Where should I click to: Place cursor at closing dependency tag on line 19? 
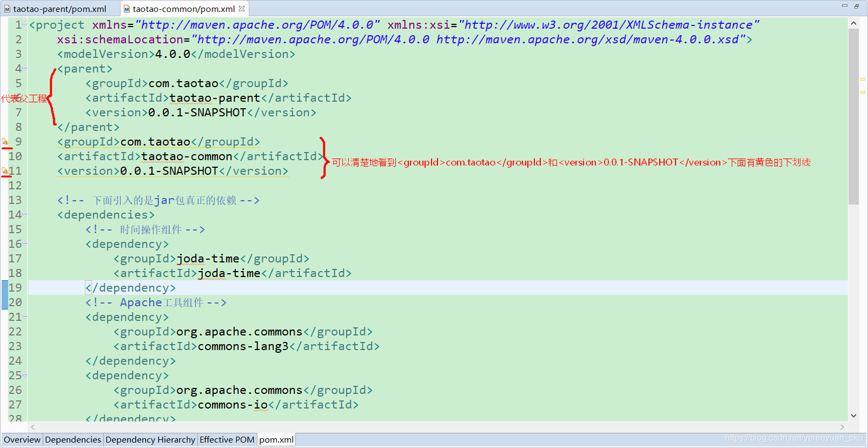point(130,288)
